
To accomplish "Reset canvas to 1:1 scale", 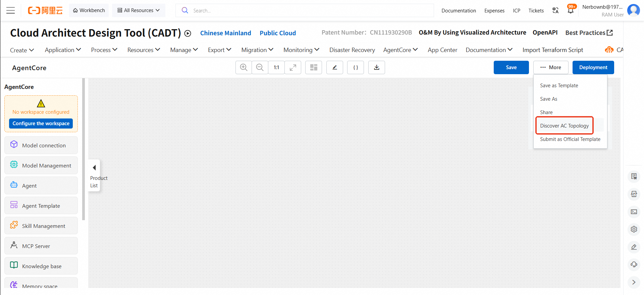I will 276,67.
